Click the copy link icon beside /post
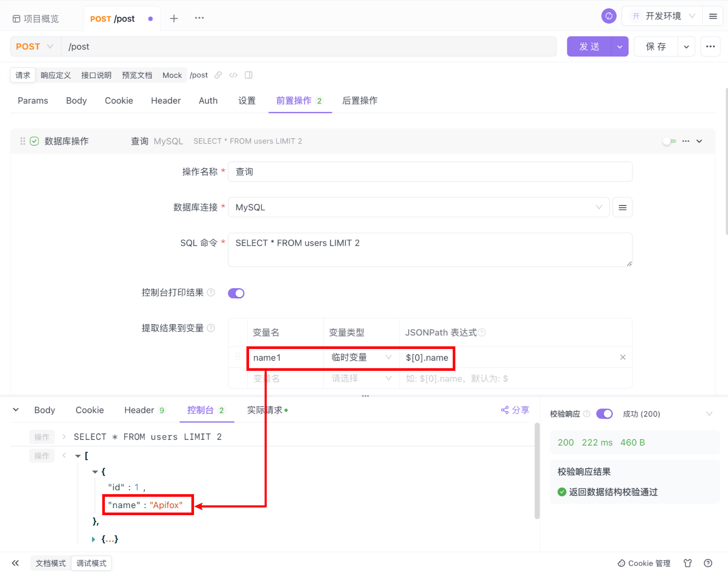The image size is (728, 572). pyautogui.click(x=218, y=75)
